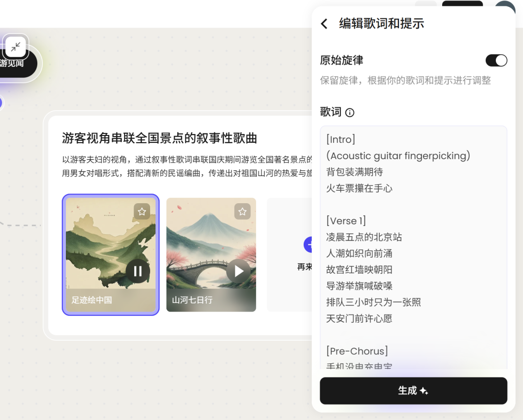Click the small blue node dot at left edge

[x=0, y=103]
